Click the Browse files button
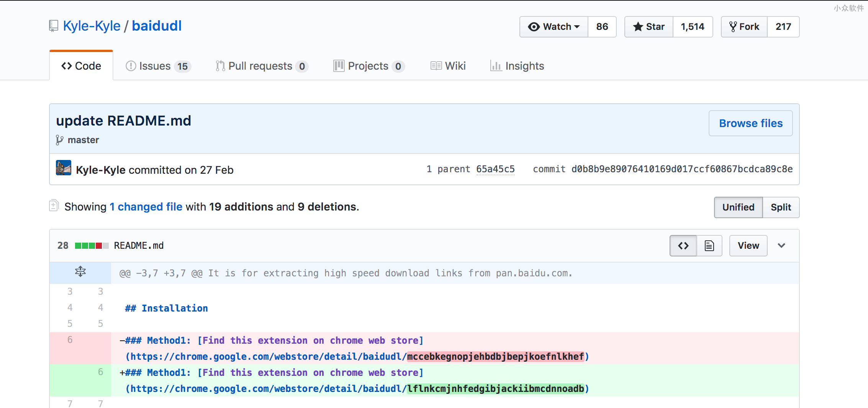The image size is (868, 408). pyautogui.click(x=751, y=123)
